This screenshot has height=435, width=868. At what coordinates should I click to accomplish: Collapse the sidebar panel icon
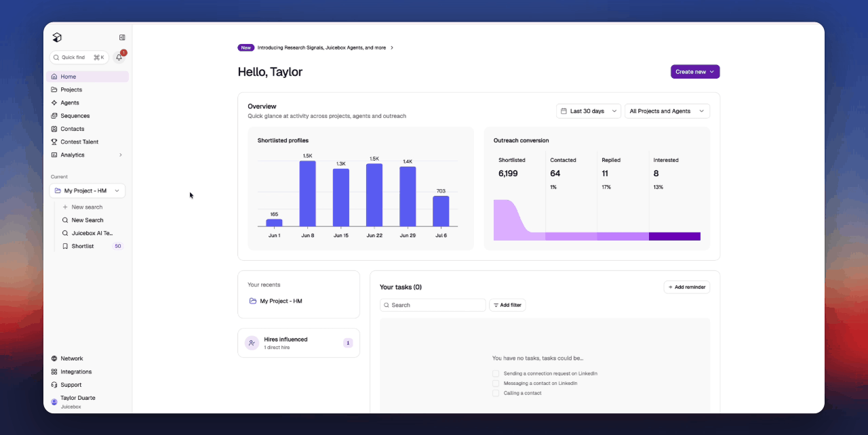pyautogui.click(x=122, y=37)
